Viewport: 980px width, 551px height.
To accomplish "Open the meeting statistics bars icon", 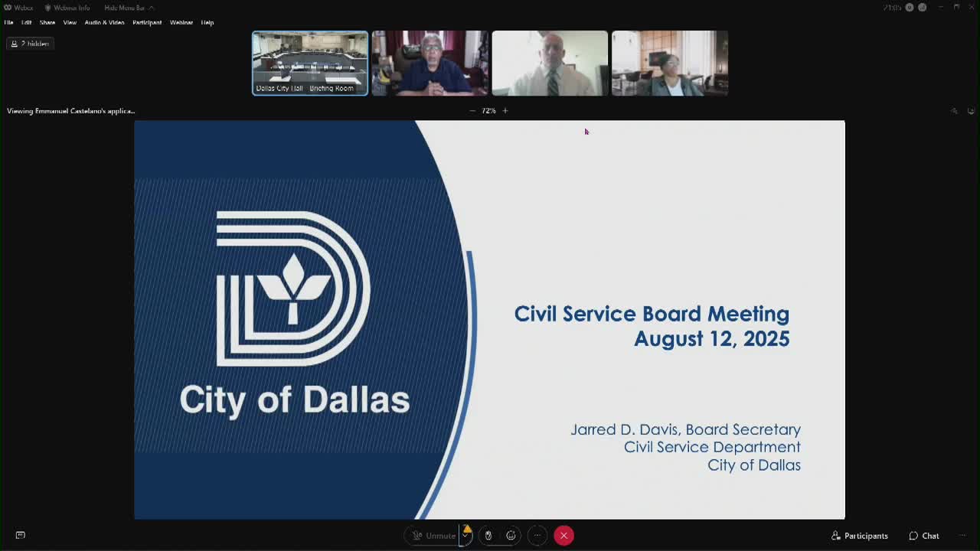I will [x=923, y=8].
